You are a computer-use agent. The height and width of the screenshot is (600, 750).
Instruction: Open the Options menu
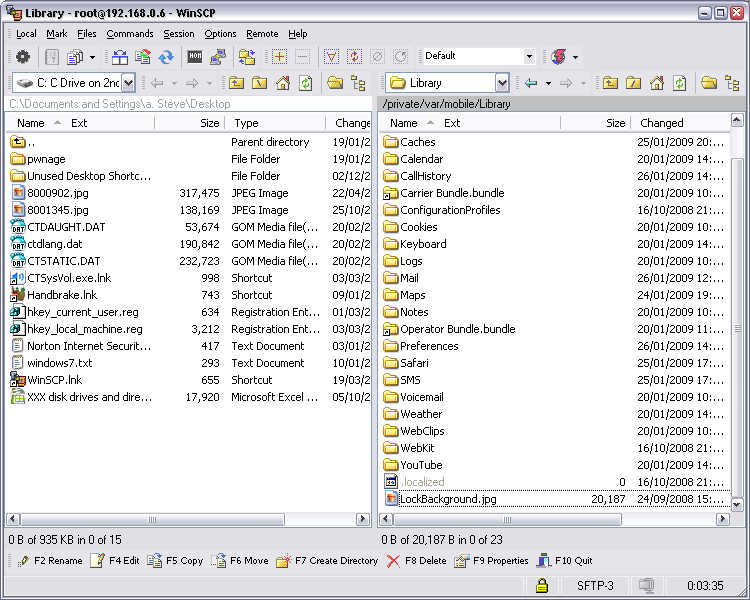point(220,34)
